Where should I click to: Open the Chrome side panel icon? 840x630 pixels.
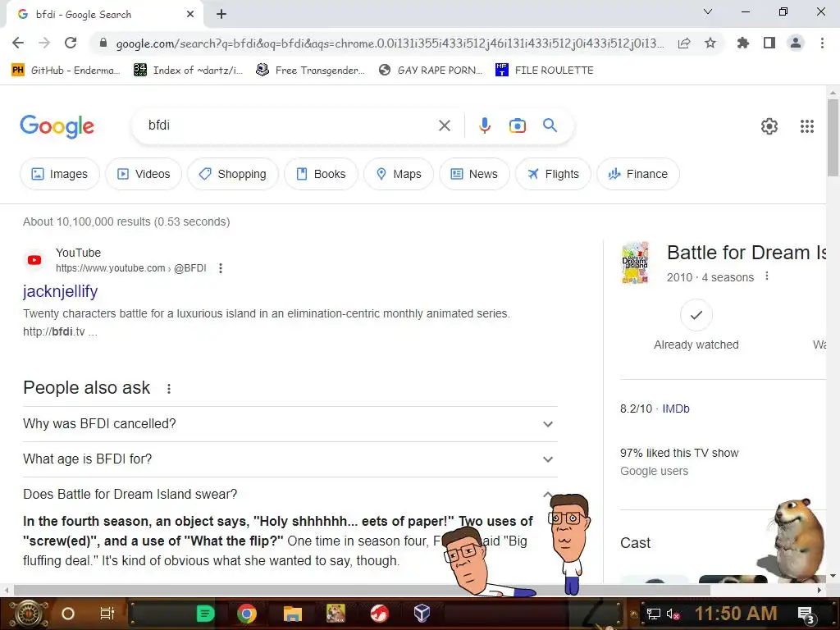[769, 43]
